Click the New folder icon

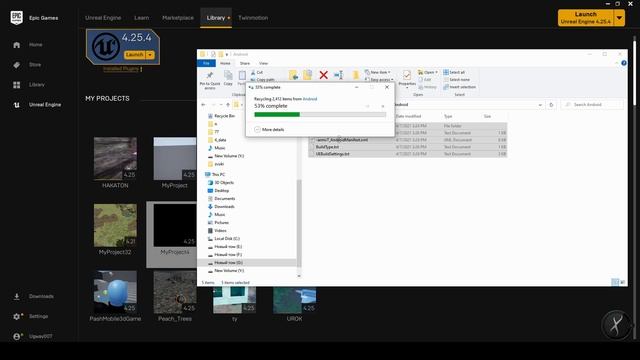tap(356, 75)
